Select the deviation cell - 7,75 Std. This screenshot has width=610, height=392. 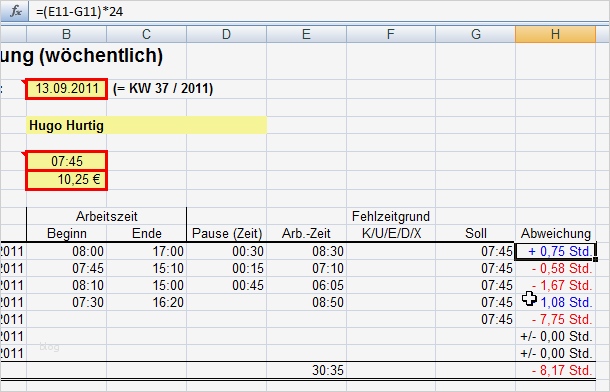[x=556, y=319]
